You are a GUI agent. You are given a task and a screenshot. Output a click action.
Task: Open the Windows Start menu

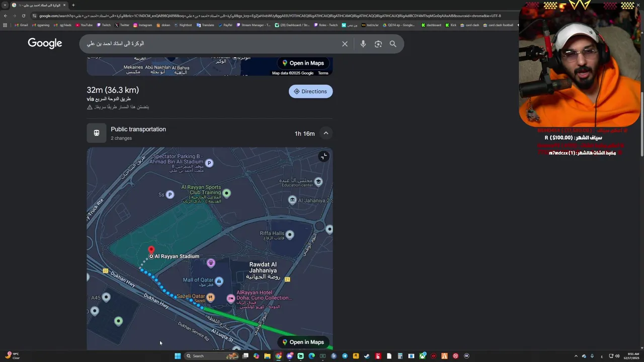178,356
